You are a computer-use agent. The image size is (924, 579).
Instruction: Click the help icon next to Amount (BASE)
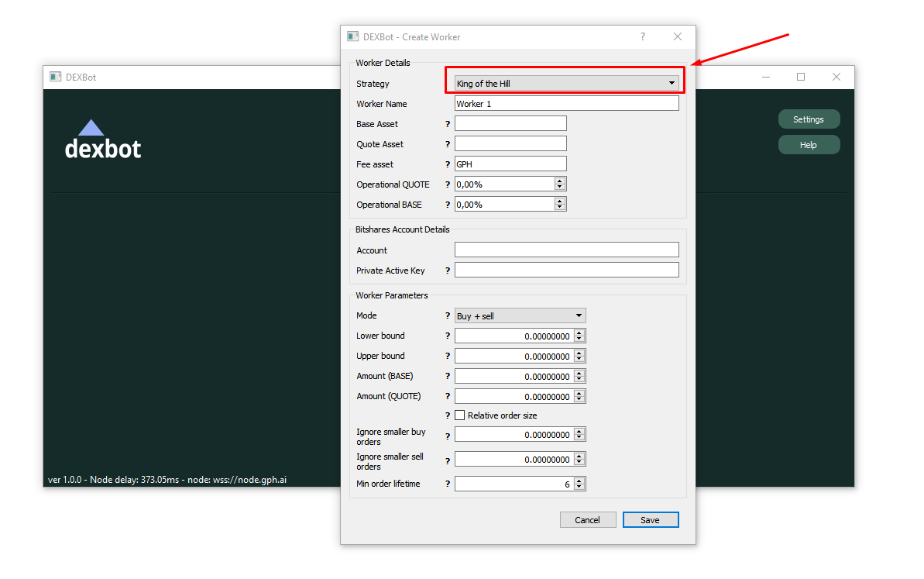click(x=447, y=376)
